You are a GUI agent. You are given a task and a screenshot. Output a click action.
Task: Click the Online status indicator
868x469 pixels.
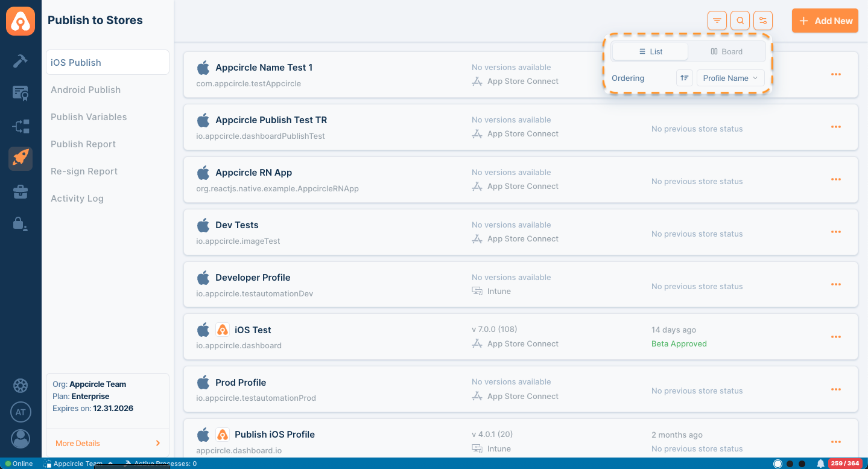[19, 464]
